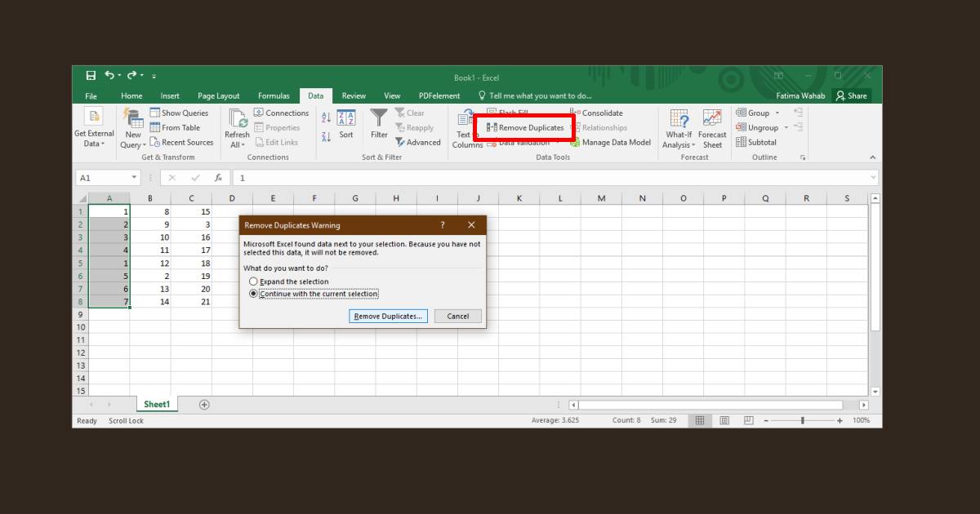
Task: Sort A to Z ascending icon
Action: click(x=326, y=118)
